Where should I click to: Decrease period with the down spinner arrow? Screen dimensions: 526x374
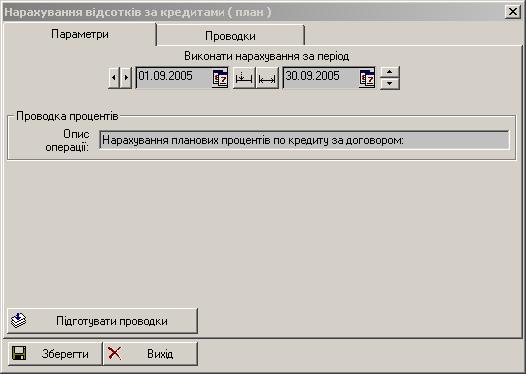(x=389, y=84)
